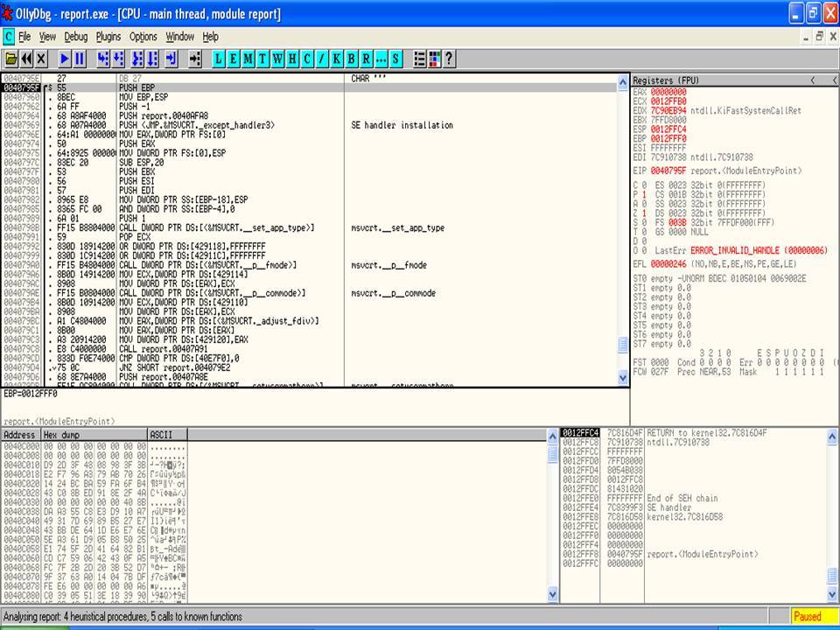840x630 pixels.
Task: Click the stack pane scroll down arrow
Action: [832, 594]
